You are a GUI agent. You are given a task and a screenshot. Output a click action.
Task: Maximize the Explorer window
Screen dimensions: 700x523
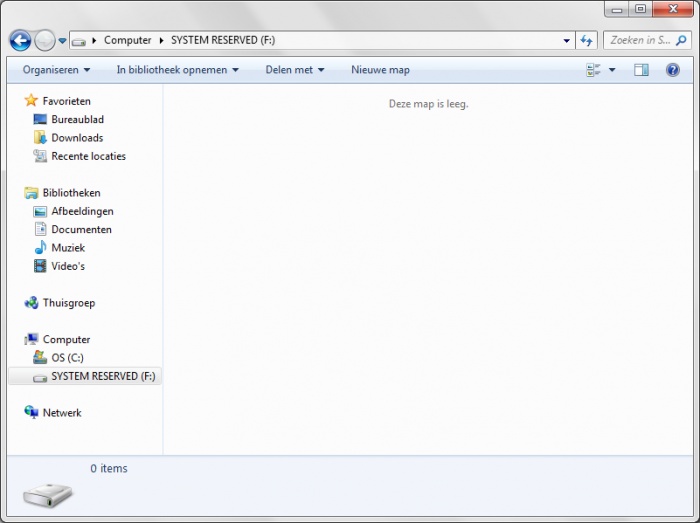[x=641, y=9]
